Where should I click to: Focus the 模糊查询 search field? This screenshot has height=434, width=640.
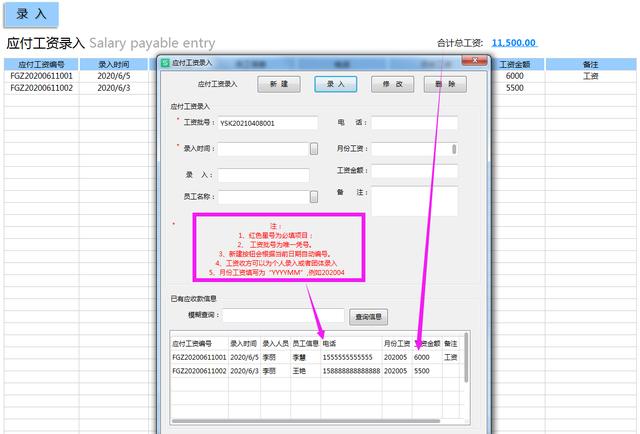point(284,315)
